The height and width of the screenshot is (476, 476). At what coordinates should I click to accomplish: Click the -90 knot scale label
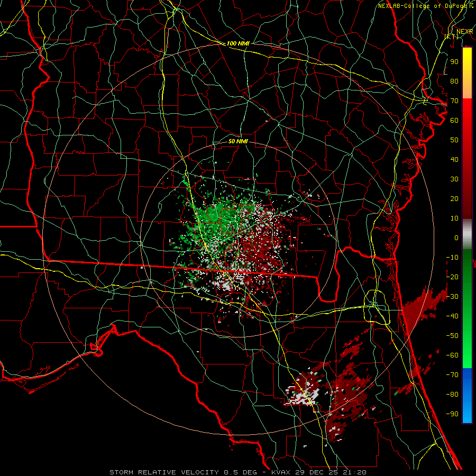click(x=452, y=414)
